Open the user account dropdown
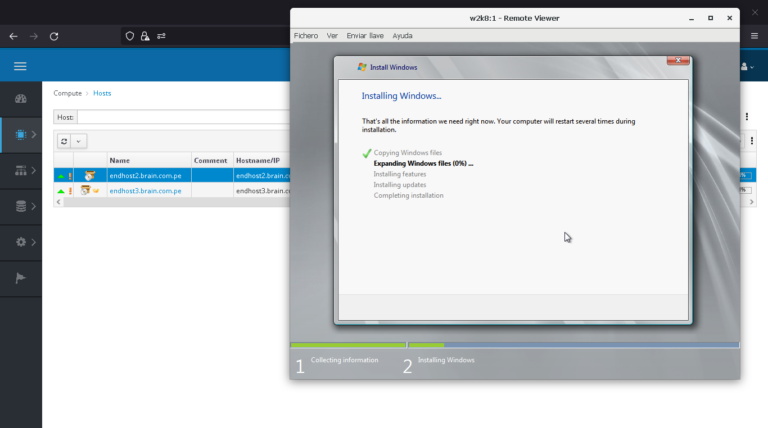 [747, 66]
